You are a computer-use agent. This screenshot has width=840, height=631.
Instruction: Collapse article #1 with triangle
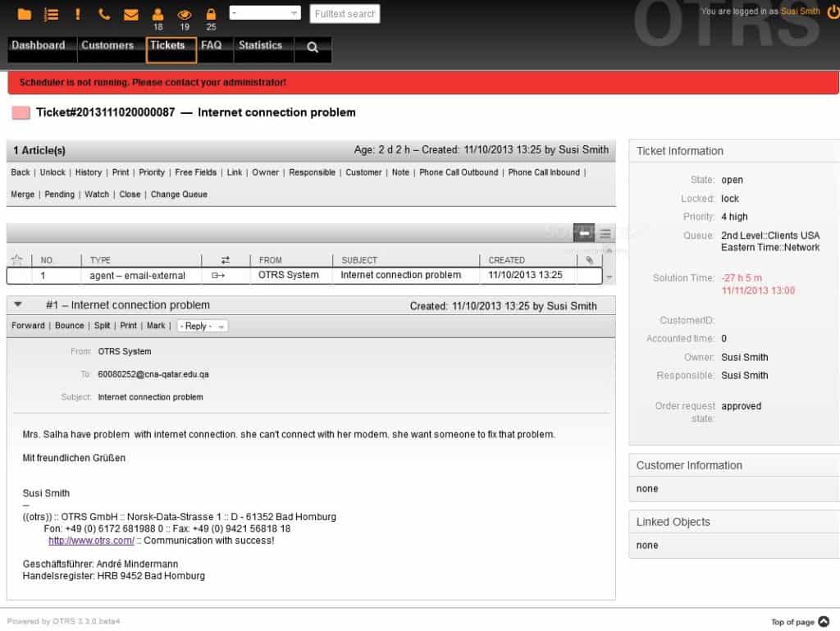tap(18, 304)
